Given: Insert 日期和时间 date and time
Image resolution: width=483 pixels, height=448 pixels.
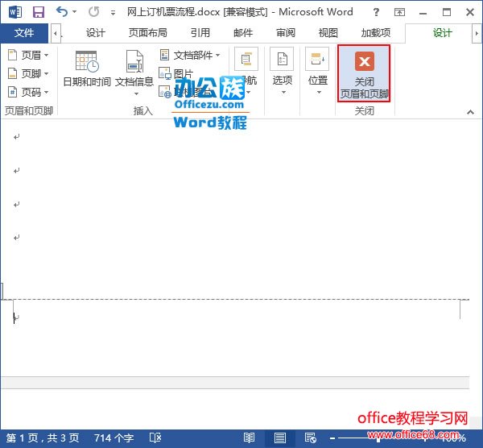Looking at the screenshot, I should pyautogui.click(x=87, y=68).
